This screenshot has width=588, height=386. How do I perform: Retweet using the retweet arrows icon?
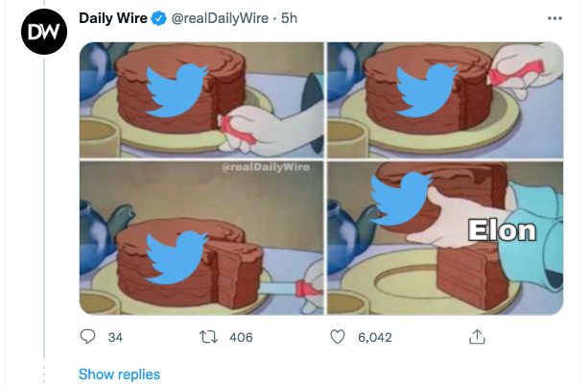tap(207, 337)
